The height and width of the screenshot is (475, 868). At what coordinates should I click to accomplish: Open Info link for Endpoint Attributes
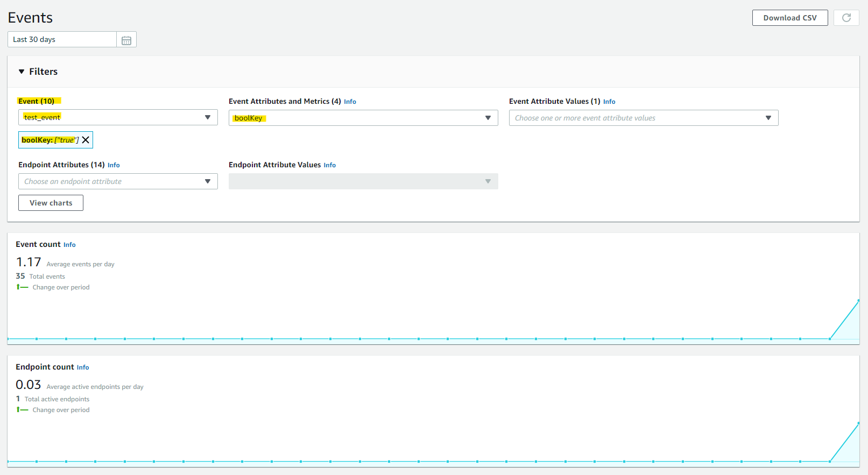114,165
